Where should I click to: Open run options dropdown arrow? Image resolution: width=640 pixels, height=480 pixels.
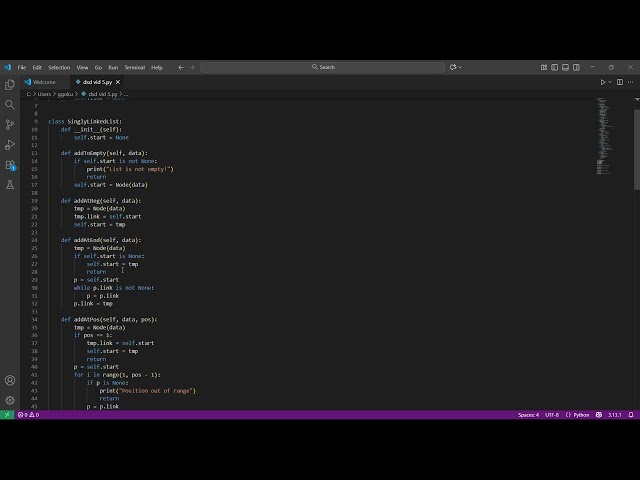[610, 82]
